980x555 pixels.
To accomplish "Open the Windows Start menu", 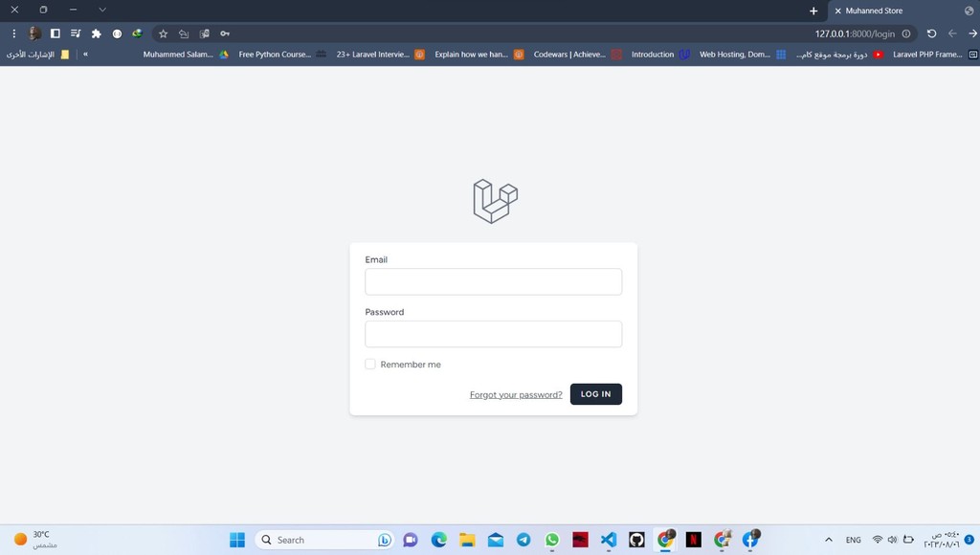I will coord(237,540).
